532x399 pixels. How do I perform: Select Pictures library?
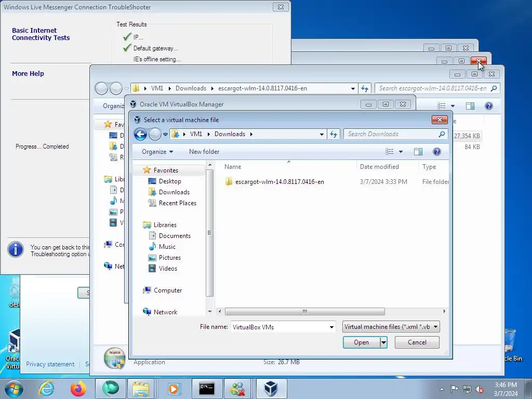tap(170, 258)
